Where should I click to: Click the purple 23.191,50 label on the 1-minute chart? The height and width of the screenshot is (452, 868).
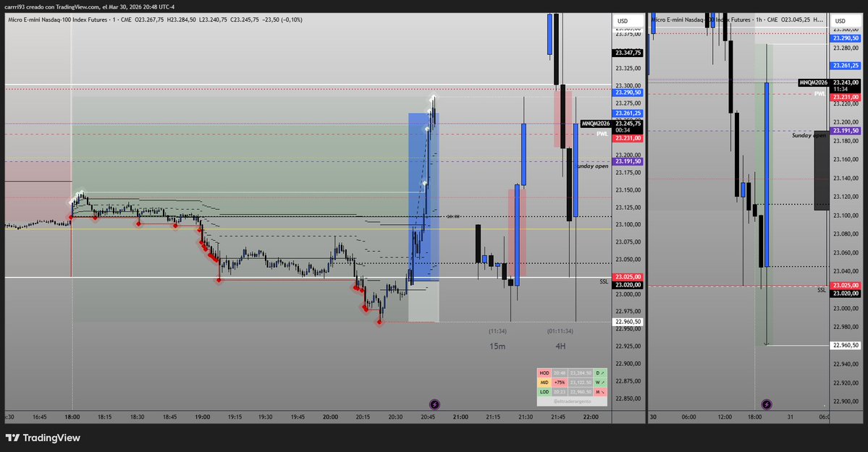pyautogui.click(x=628, y=161)
